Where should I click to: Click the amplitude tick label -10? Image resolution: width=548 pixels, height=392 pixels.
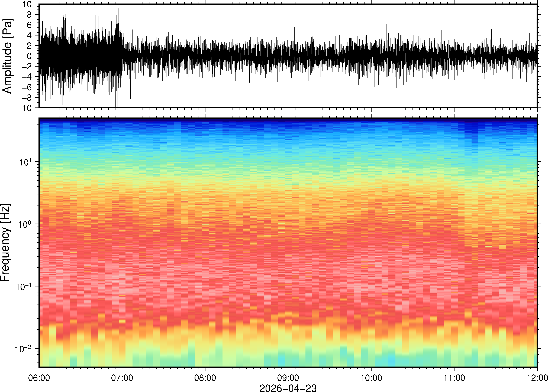(x=25, y=108)
